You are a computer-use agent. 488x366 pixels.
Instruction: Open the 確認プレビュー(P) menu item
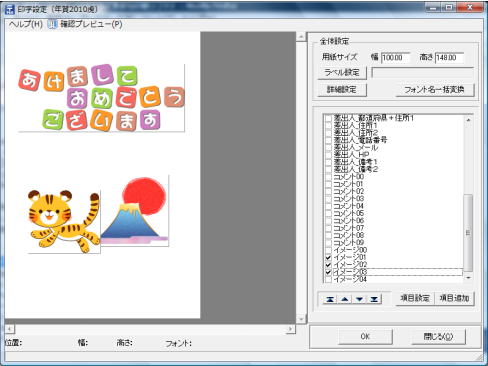click(91, 24)
